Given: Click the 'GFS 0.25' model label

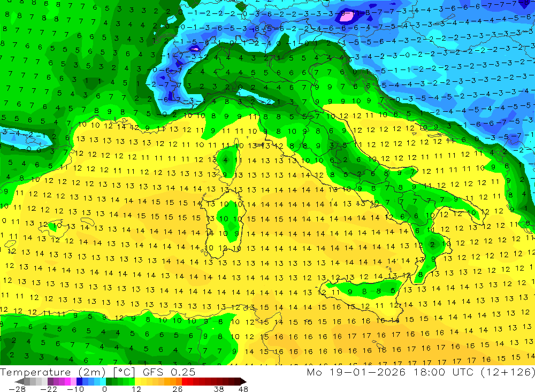Looking at the screenshot, I should 169,372.
